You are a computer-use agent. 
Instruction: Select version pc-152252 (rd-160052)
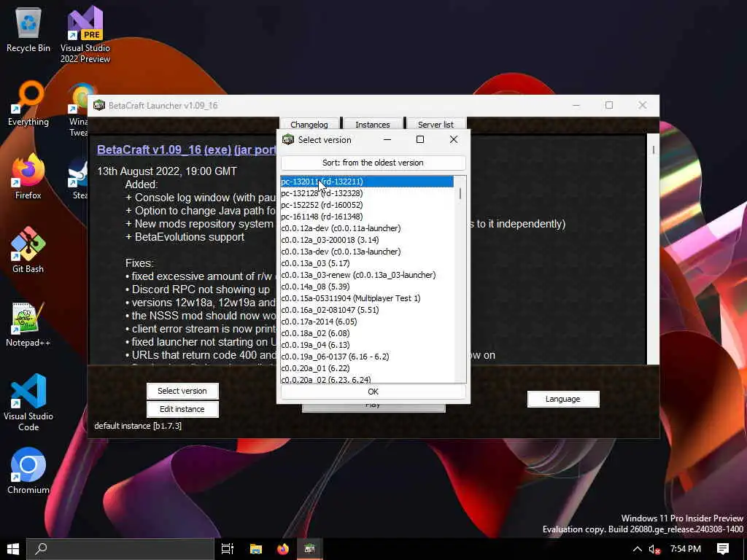point(367,205)
